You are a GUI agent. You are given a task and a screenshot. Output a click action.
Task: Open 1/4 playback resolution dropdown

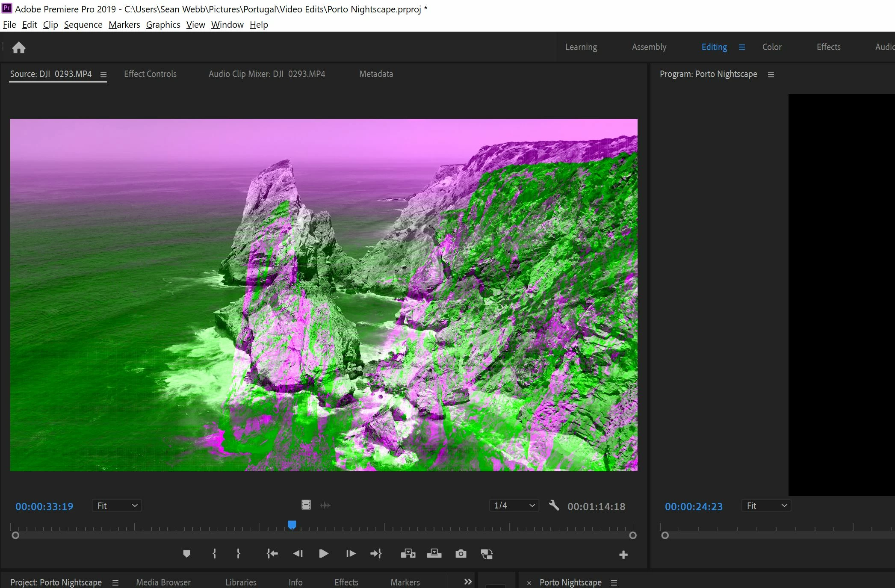point(514,505)
